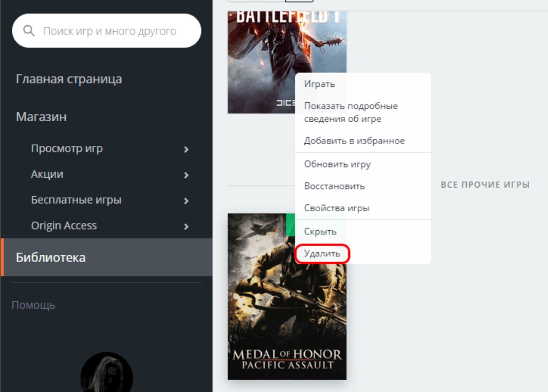Expand the Origin Access chevron

[x=186, y=227]
